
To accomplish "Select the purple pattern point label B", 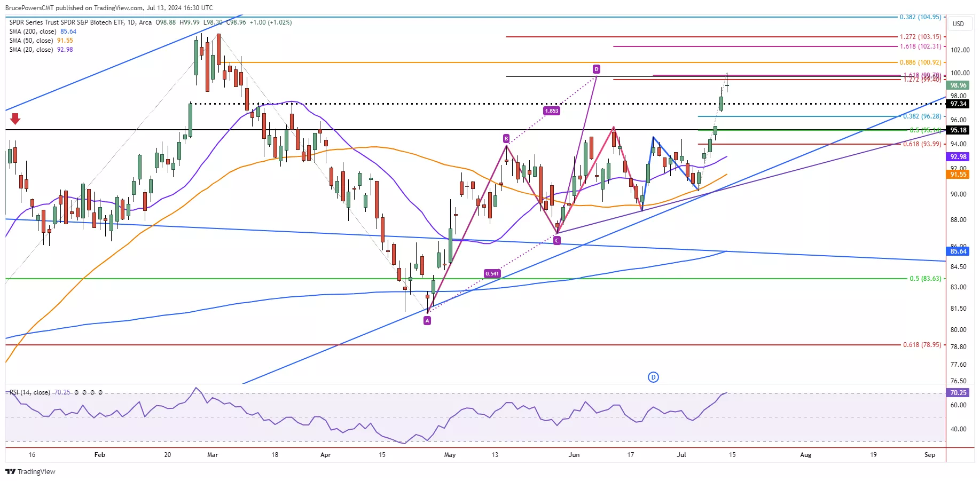I will (506, 139).
